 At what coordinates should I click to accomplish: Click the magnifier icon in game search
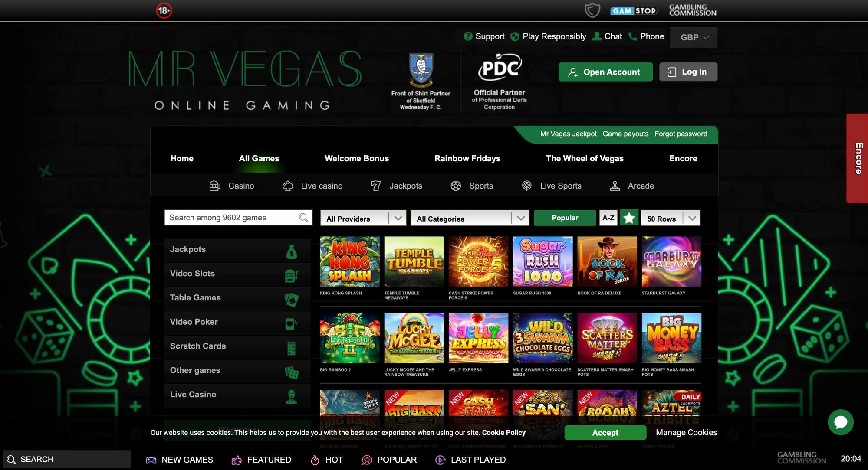click(303, 218)
